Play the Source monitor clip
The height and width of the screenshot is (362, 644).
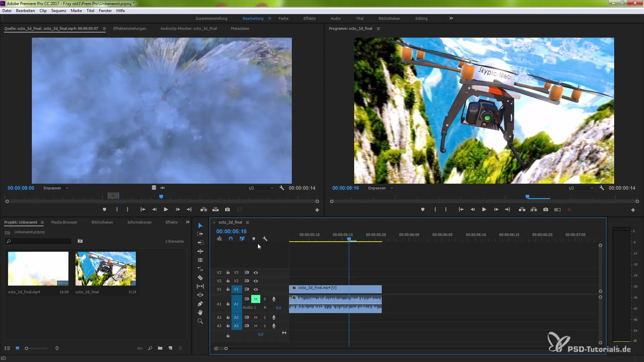166,209
